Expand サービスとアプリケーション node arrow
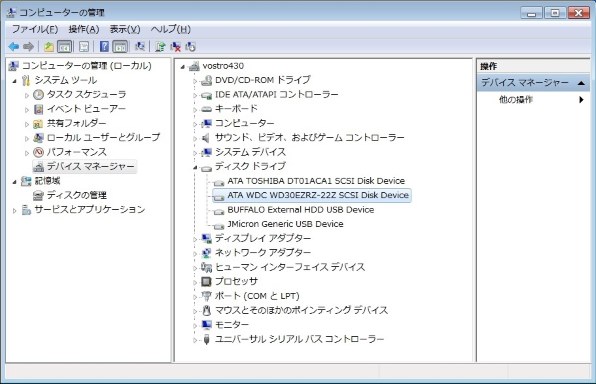This screenshot has width=596, height=384. [x=14, y=211]
